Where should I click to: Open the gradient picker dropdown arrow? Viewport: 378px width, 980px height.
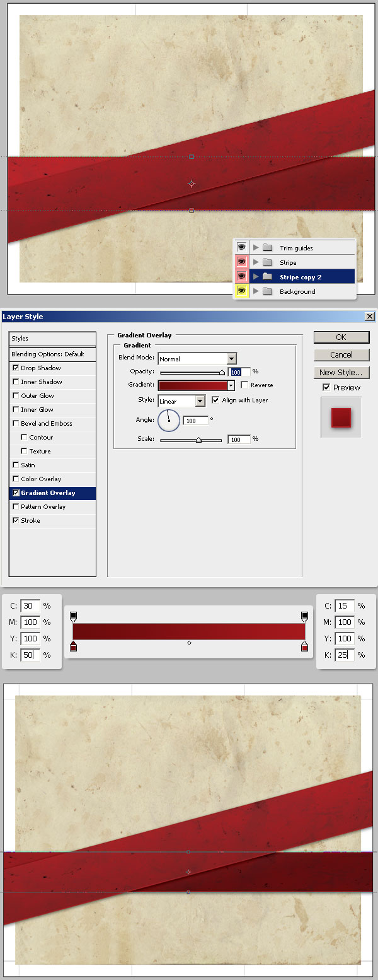(x=231, y=385)
